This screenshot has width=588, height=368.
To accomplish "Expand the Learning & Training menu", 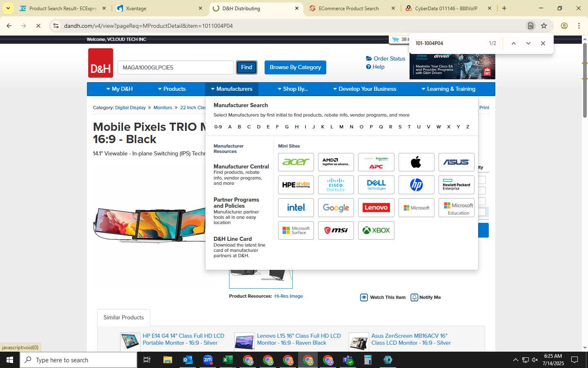I will pos(448,89).
